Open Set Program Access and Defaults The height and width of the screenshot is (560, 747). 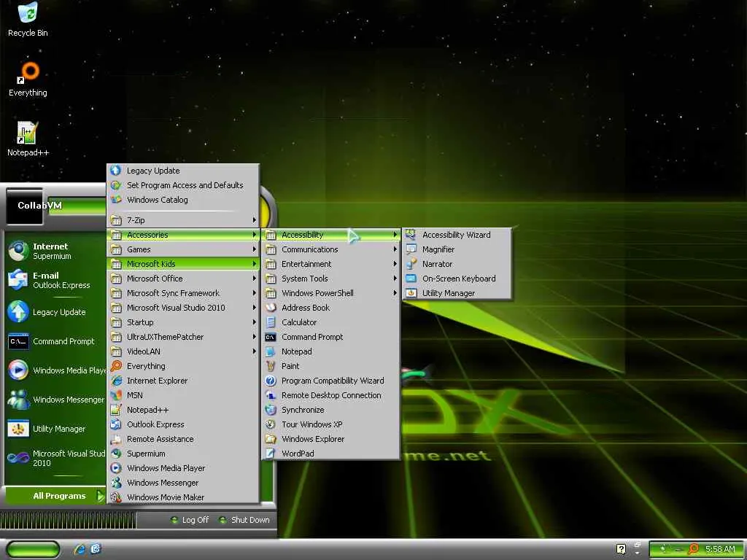click(183, 185)
